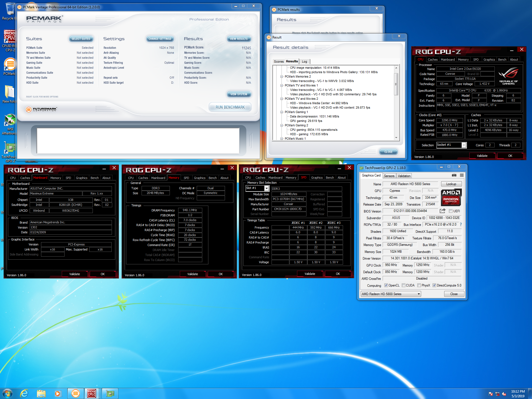Click the AMD Radeon Graphics logo in GPU-Z
This screenshot has height=399, width=532.
(451, 197)
